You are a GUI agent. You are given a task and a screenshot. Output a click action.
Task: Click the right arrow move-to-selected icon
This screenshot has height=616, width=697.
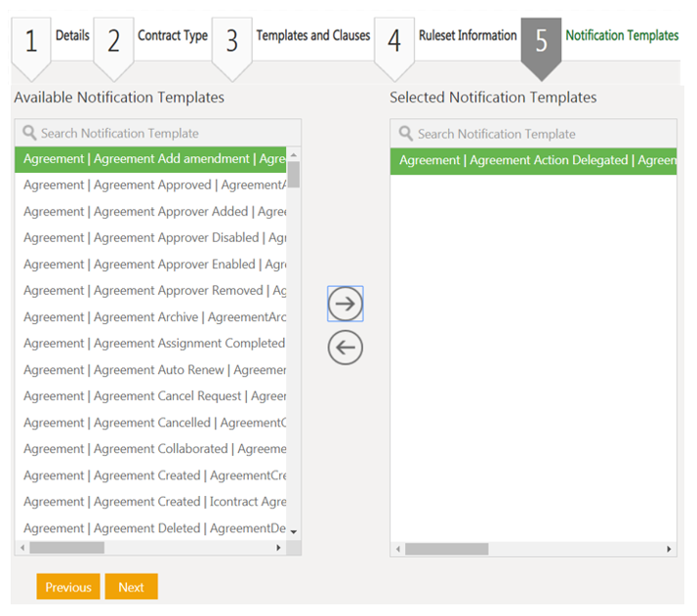tap(346, 304)
